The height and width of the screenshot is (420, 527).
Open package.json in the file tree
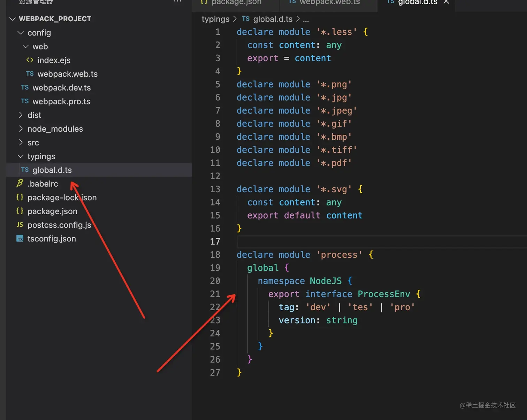pyautogui.click(x=52, y=211)
